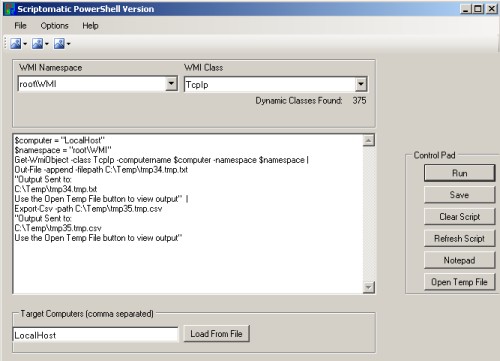Maximize the Scriptomatic window
Screen dimensions: 500x361
point(478,9)
